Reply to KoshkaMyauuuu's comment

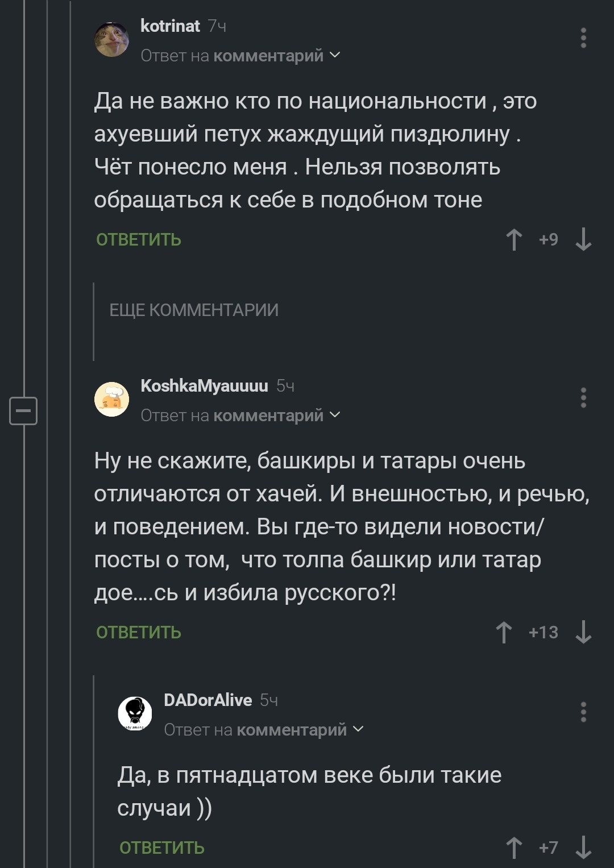click(x=139, y=632)
